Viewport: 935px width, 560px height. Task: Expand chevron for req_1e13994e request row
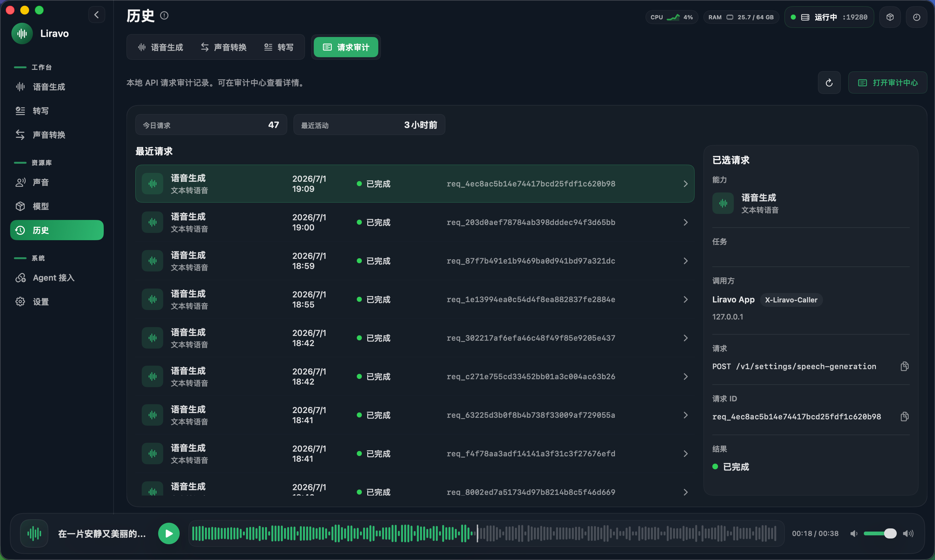[685, 300]
